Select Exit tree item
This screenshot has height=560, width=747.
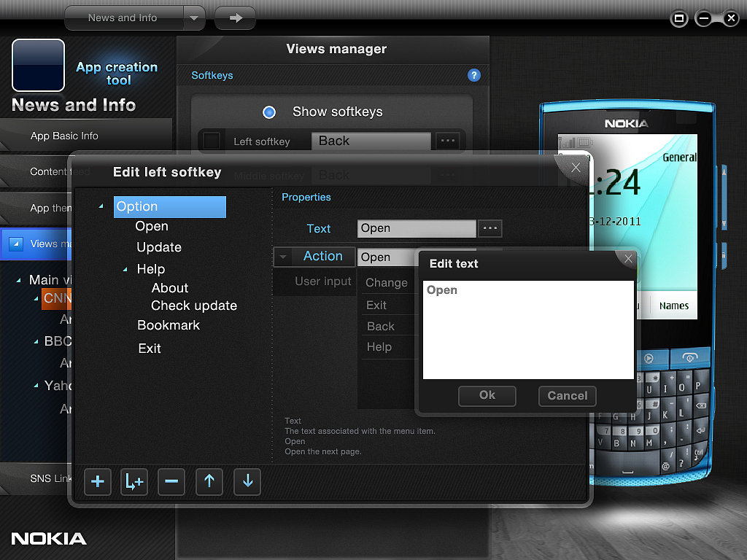click(x=149, y=349)
